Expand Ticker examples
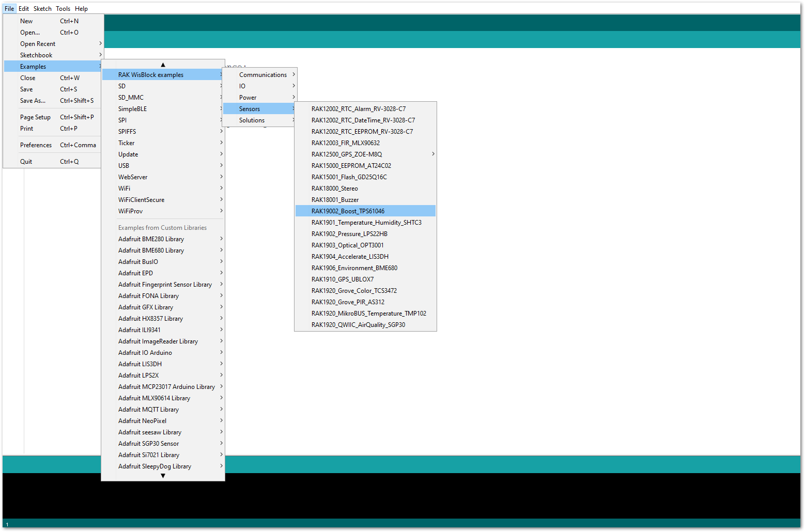Viewport: 805px width, 532px height. tap(163, 143)
